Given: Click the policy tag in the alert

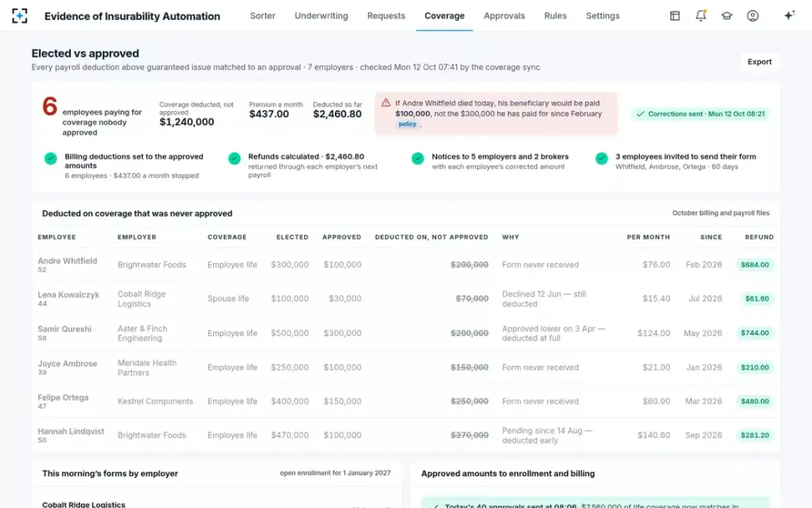Looking at the screenshot, I should point(407,125).
